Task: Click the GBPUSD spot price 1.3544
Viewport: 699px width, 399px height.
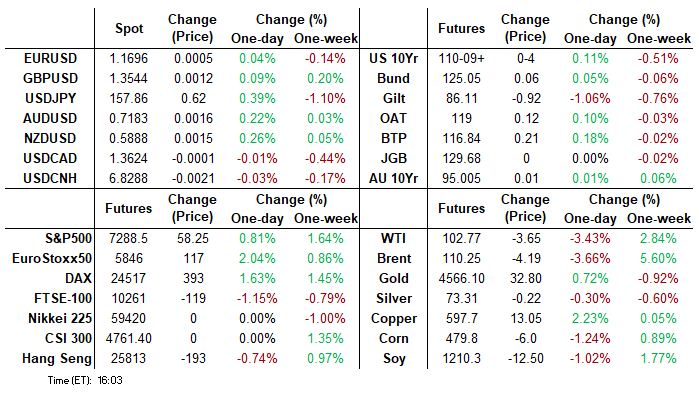Action: point(128,78)
